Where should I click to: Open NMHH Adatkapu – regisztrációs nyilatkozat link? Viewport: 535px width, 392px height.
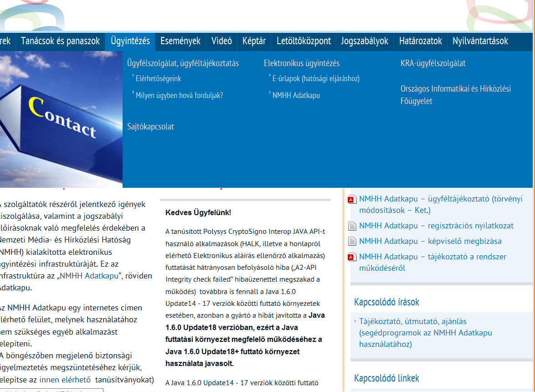(x=437, y=226)
